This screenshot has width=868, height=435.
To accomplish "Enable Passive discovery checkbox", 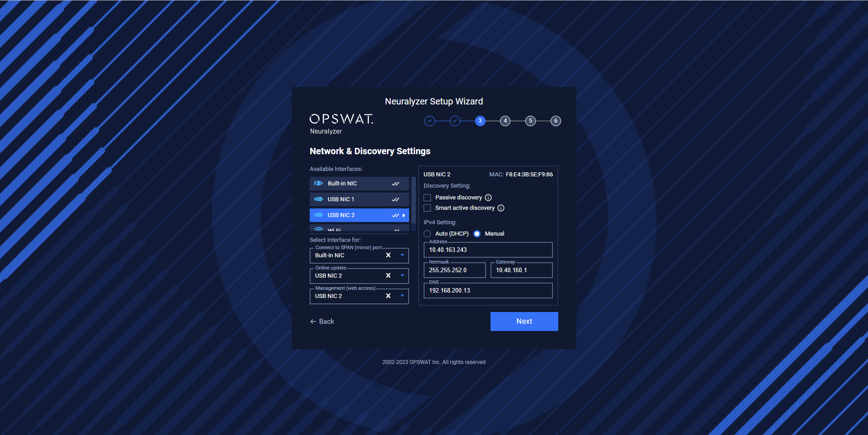I will 427,198.
